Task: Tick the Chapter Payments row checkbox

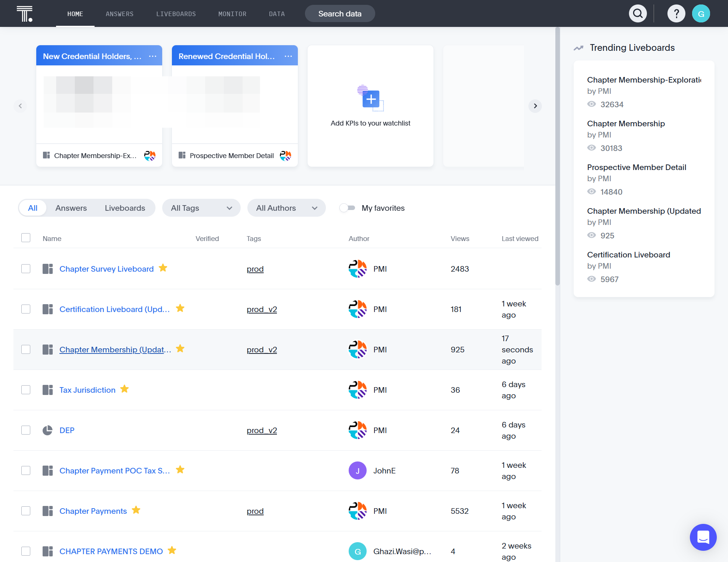Action: tap(26, 511)
